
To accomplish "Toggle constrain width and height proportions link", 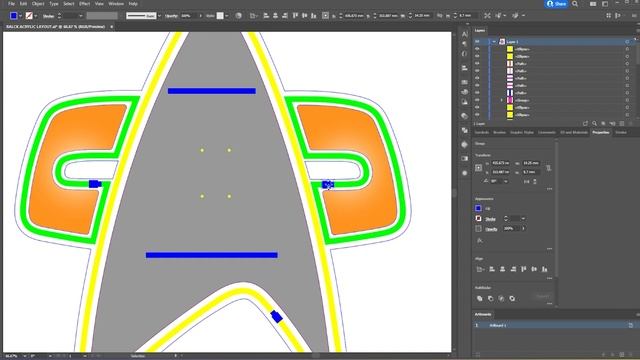I will click(x=549, y=168).
